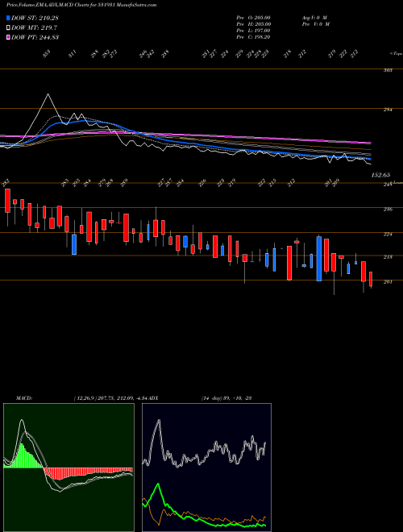Click the MACD '(12,26,9)' values text
Image resolution: width=403 pixels, height=532 pixels.
pos(113,397)
